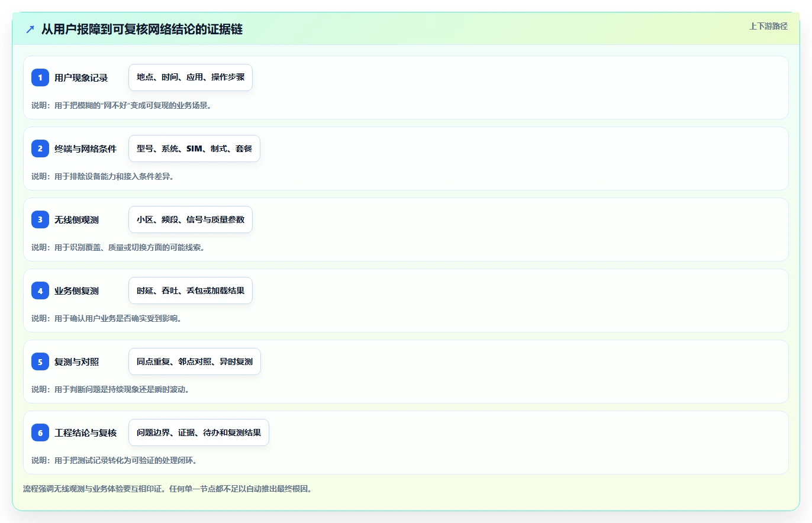Select the 问题边界、证据、待办和复测结果 chip
The width and height of the screenshot is (812, 523).
[199, 432]
